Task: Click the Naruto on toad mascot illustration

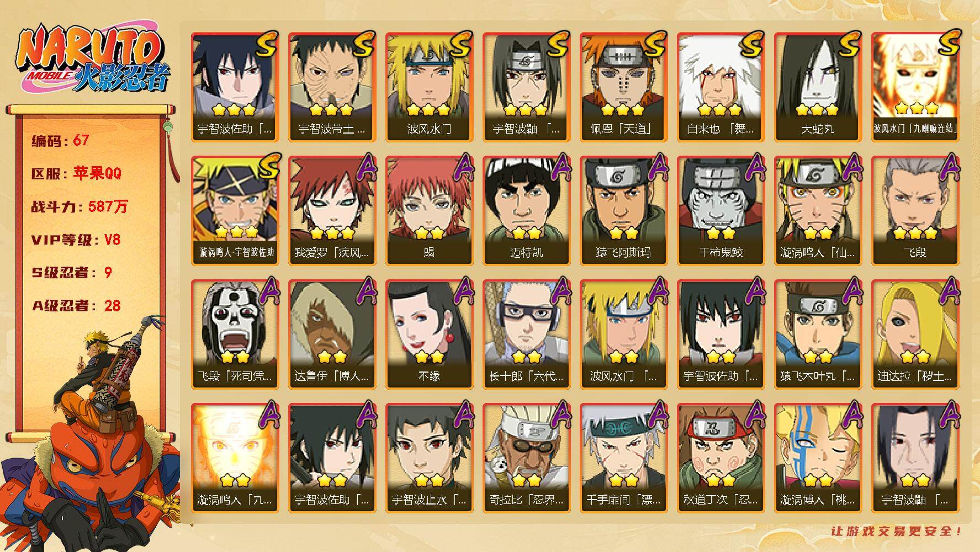Action: point(90,436)
